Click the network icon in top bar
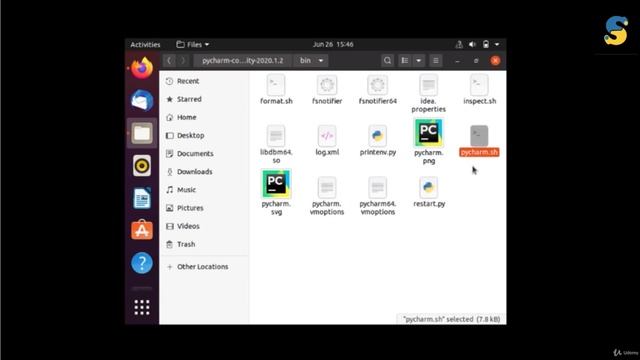640x360 pixels. tap(459, 44)
